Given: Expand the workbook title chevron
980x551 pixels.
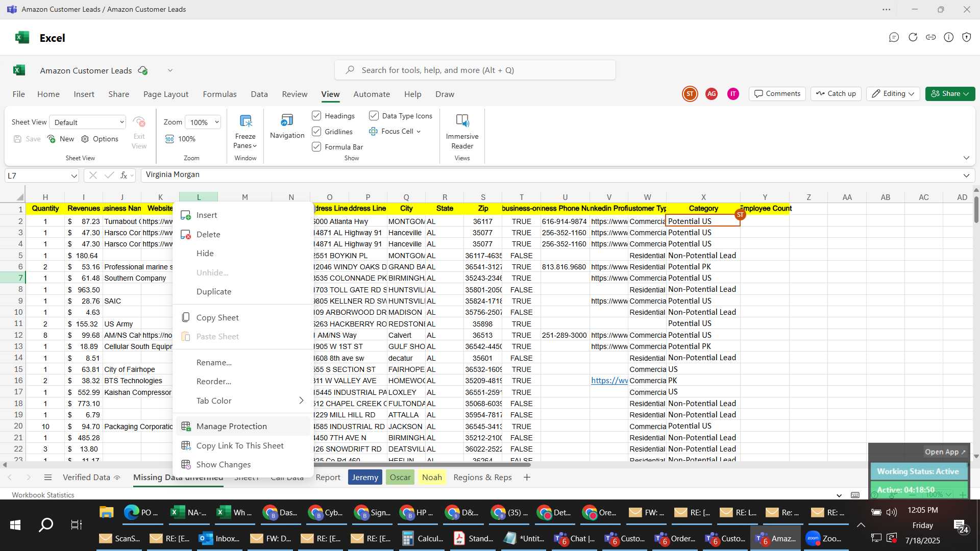Looking at the screenshot, I should click(x=170, y=70).
